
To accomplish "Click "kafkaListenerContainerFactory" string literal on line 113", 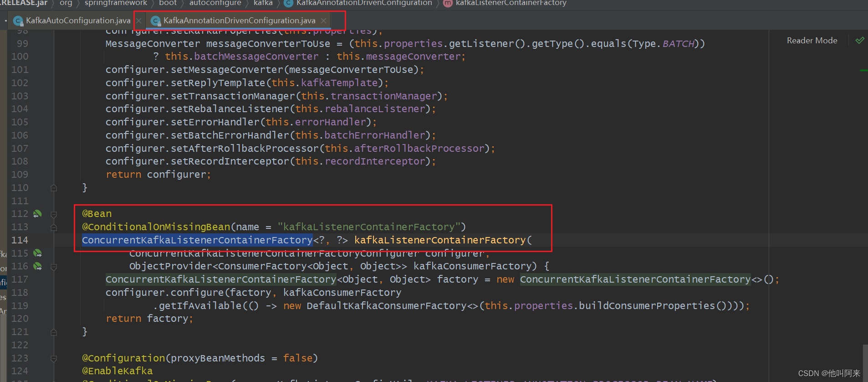I will click(x=369, y=227).
